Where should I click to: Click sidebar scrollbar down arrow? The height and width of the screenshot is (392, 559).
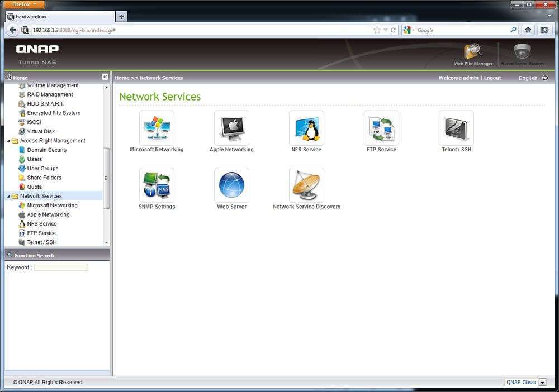coord(106,242)
